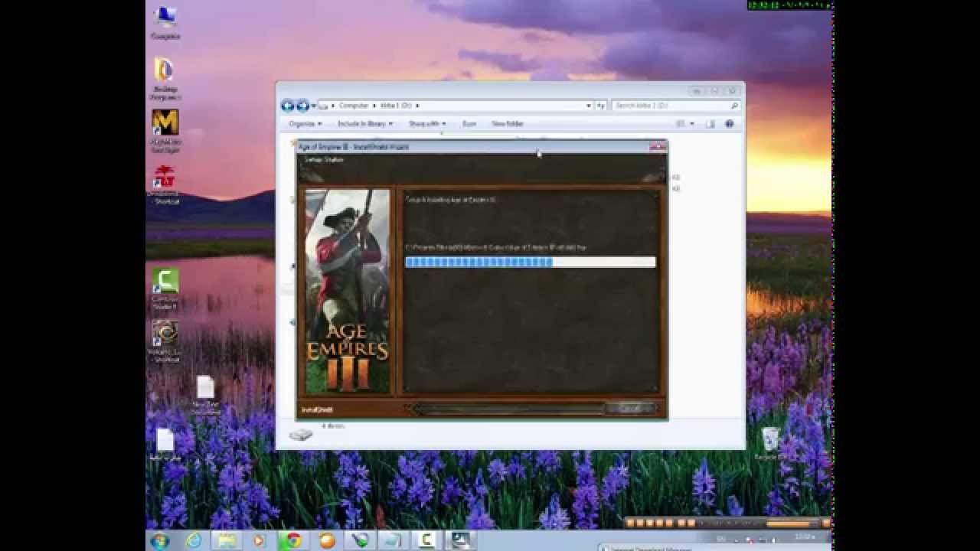Click the installation progress bar

[530, 262]
